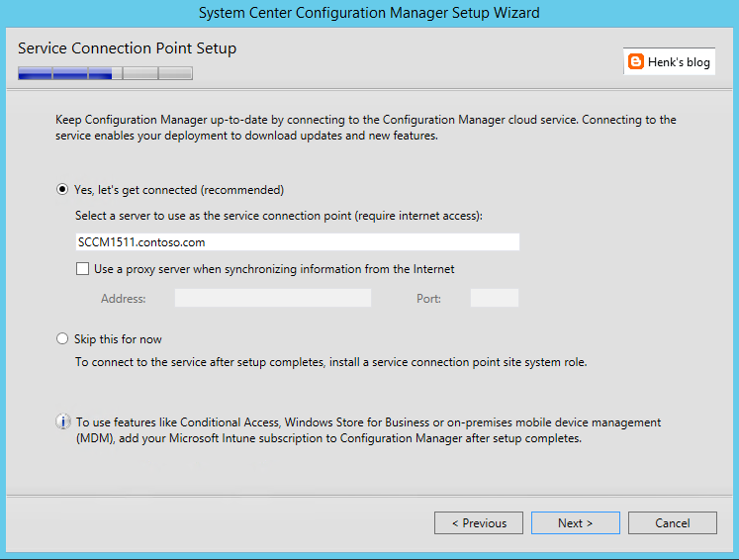The image size is (739, 560).
Task: Click the Service Connection Point Setup heading
Action: pyautogui.click(x=128, y=48)
